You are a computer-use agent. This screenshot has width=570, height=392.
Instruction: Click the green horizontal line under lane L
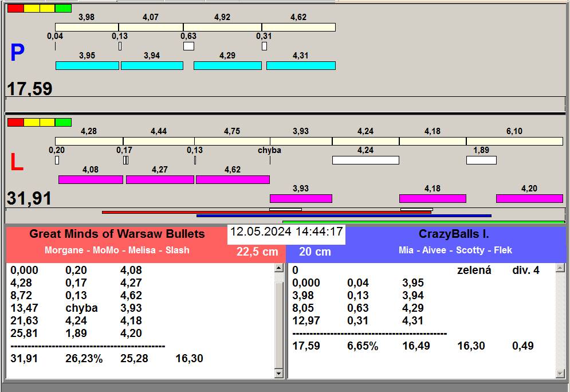tap(423, 221)
